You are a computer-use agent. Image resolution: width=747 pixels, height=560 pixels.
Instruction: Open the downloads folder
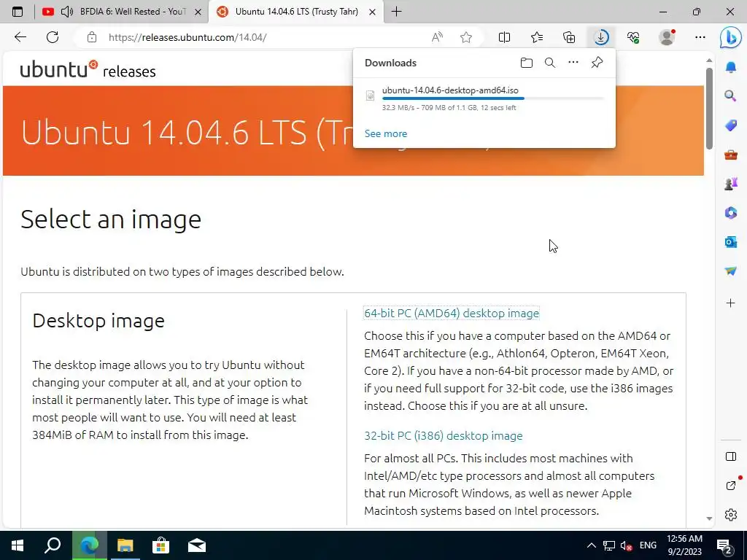click(527, 63)
